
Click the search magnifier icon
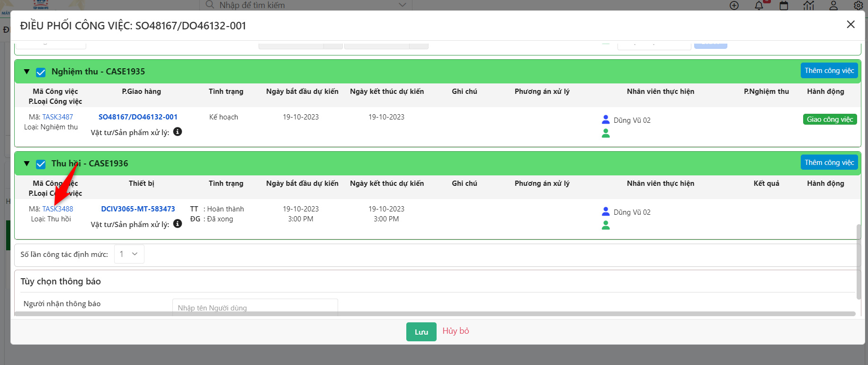(x=210, y=5)
